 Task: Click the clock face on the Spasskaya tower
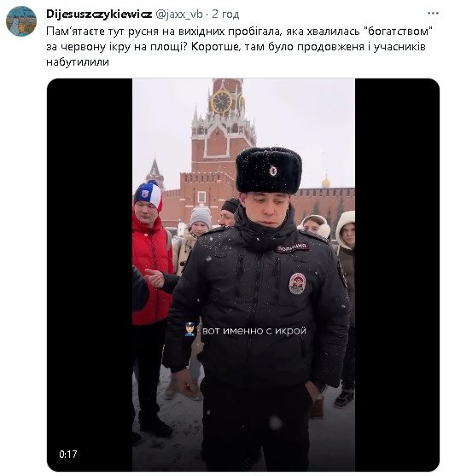pyautogui.click(x=221, y=102)
